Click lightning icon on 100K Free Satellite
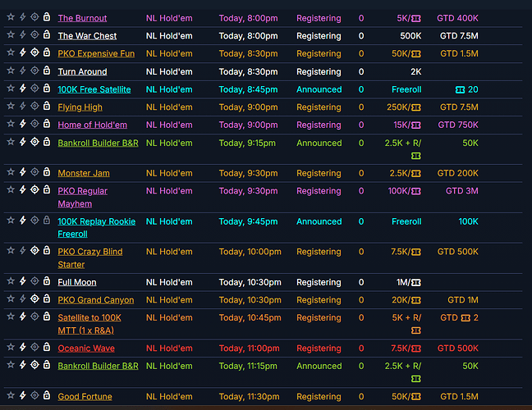This screenshot has width=532, height=410. pyautogui.click(x=23, y=89)
